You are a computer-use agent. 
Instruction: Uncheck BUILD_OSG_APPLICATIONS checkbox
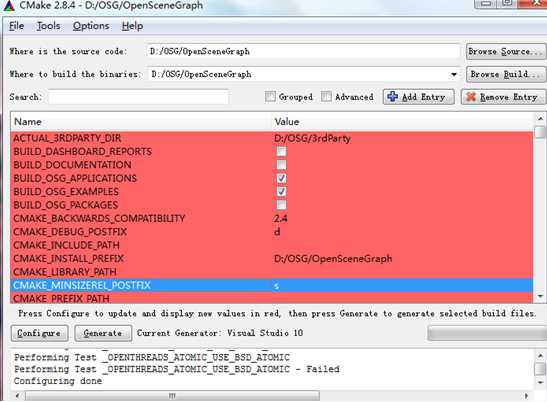[x=281, y=178]
